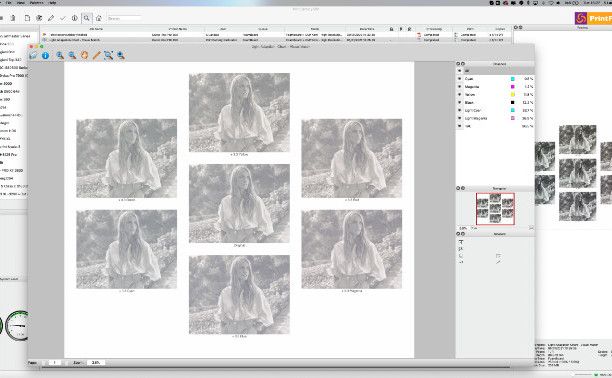Click the blue info icon in preview toolbar
This screenshot has width=612, height=378.
[46, 55]
